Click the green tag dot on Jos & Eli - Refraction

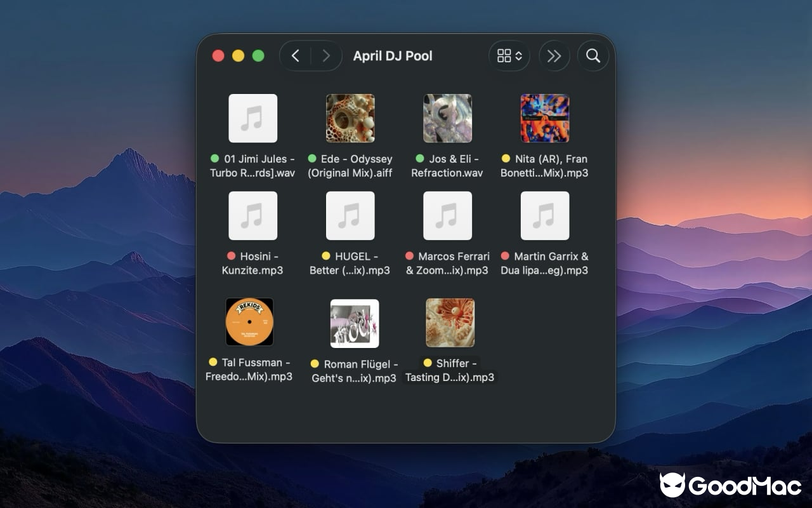(x=418, y=159)
